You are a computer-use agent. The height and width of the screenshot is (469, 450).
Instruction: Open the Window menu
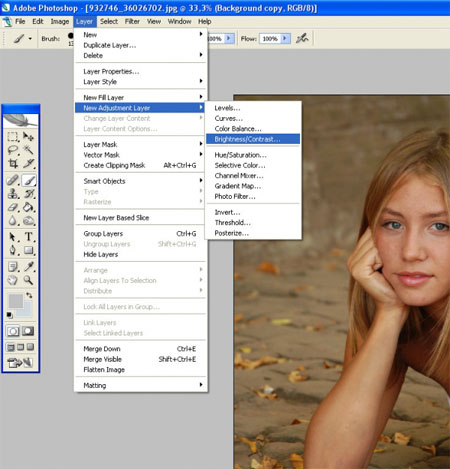coord(179,22)
